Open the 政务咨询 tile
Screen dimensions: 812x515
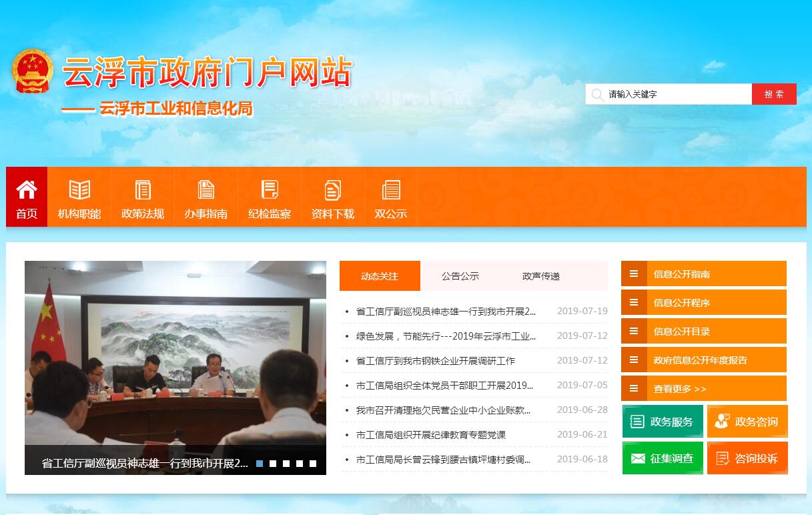pos(747,422)
